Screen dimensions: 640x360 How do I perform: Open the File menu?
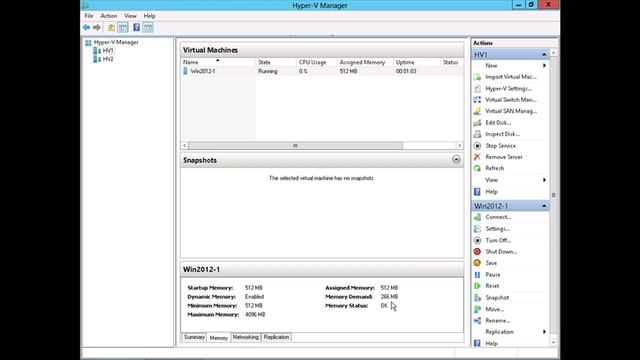tap(89, 16)
